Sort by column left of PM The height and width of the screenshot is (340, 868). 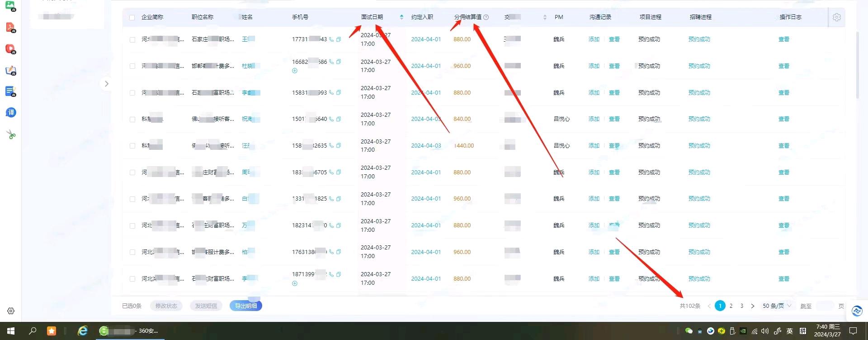click(x=545, y=17)
